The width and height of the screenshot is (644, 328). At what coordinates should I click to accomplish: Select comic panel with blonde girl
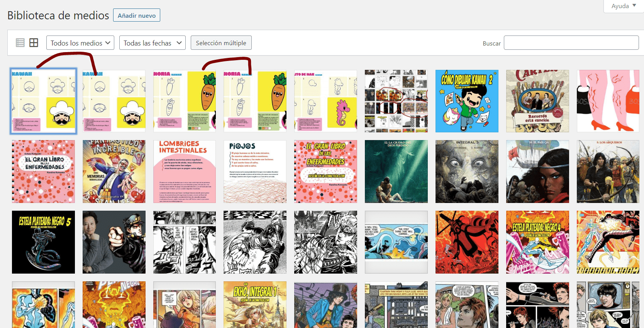pos(185,305)
